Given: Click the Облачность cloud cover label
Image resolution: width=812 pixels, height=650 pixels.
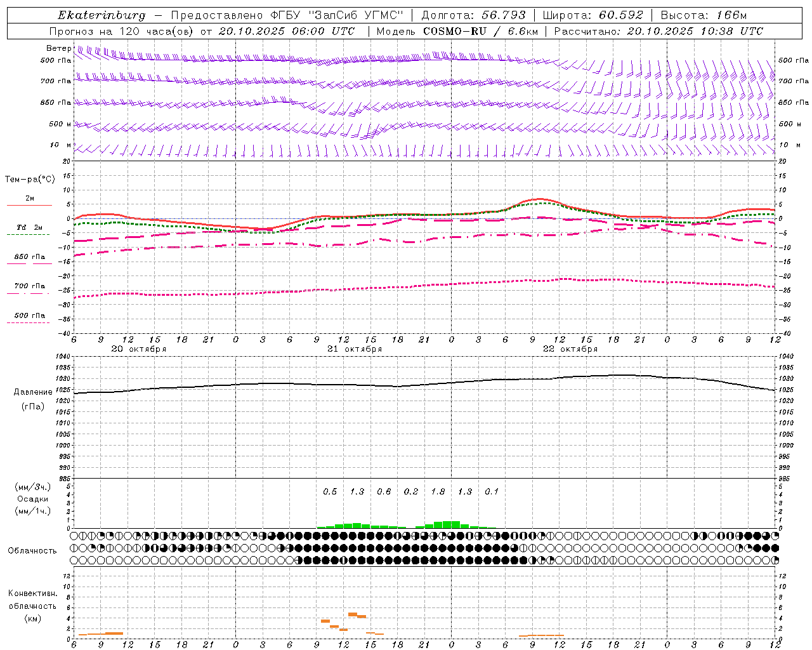Looking at the screenshot, I should (x=32, y=550).
